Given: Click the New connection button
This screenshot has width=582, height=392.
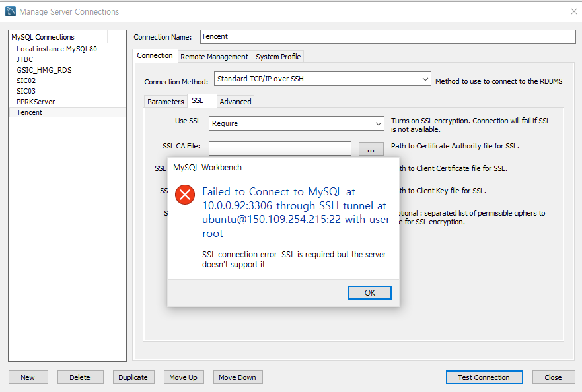Looking at the screenshot, I should 28,377.
